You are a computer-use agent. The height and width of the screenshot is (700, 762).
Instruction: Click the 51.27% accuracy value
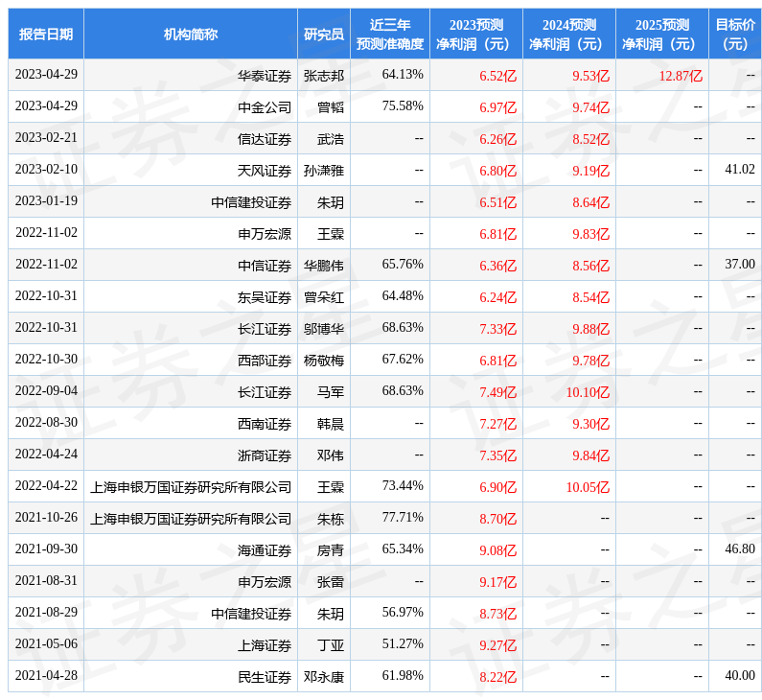(403, 643)
